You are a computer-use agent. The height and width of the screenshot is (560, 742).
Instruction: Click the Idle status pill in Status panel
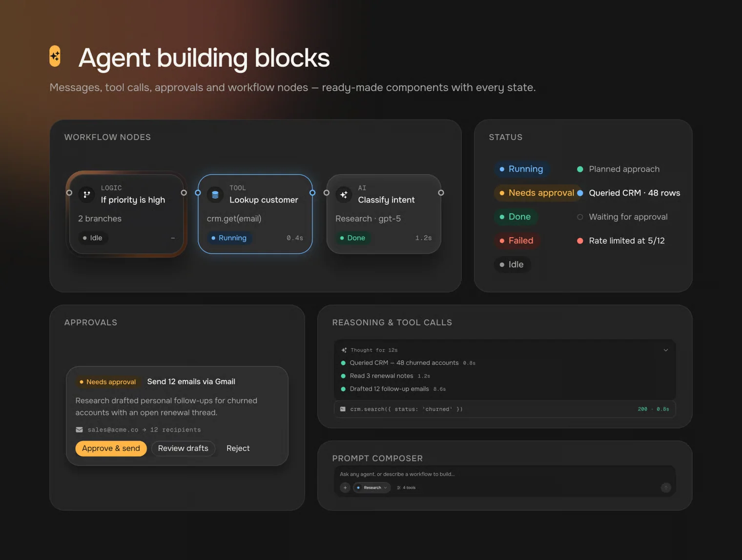[512, 264]
